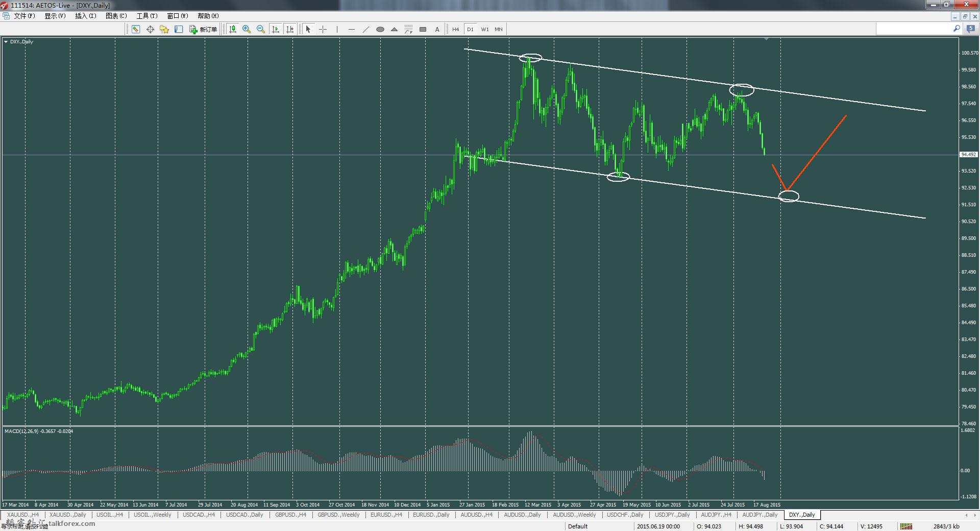Switch to AUDJPY.,Daily chart tab
Image resolution: width=980 pixels, height=531 pixels.
click(759, 515)
